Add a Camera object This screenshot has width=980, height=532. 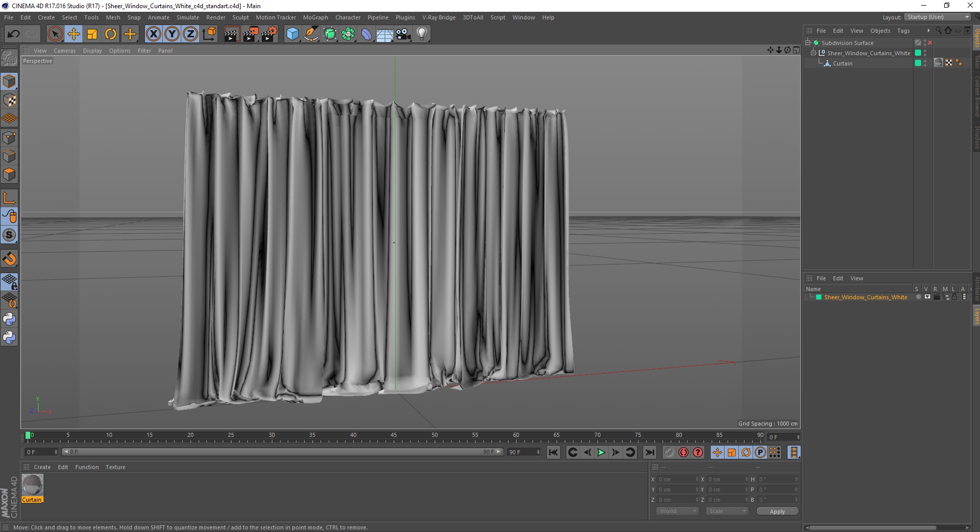pos(403,34)
